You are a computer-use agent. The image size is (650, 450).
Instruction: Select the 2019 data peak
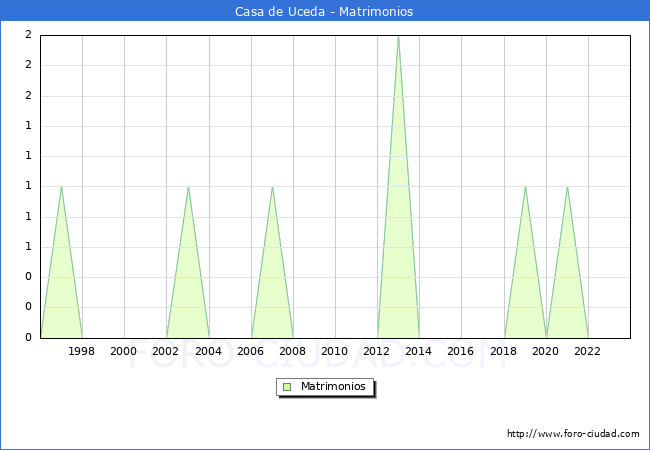pyautogui.click(x=525, y=187)
